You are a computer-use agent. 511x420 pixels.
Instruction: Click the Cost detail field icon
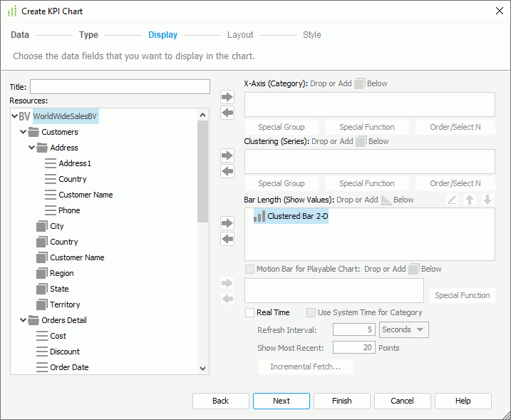tap(42, 336)
